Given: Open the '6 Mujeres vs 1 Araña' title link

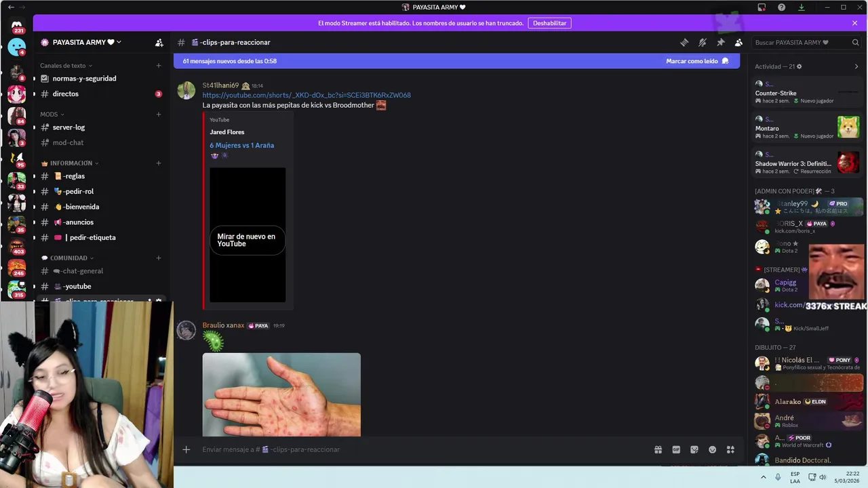Looking at the screenshot, I should 241,145.
